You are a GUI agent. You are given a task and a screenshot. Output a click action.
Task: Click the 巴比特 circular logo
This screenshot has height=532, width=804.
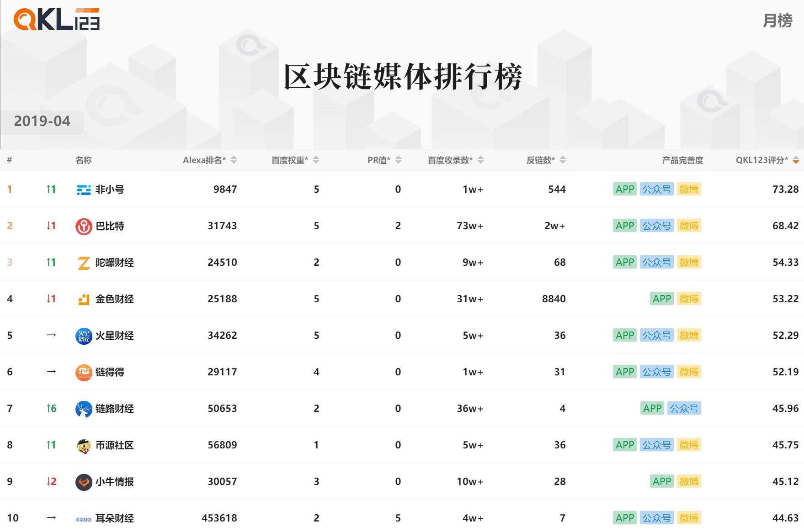tap(84, 226)
